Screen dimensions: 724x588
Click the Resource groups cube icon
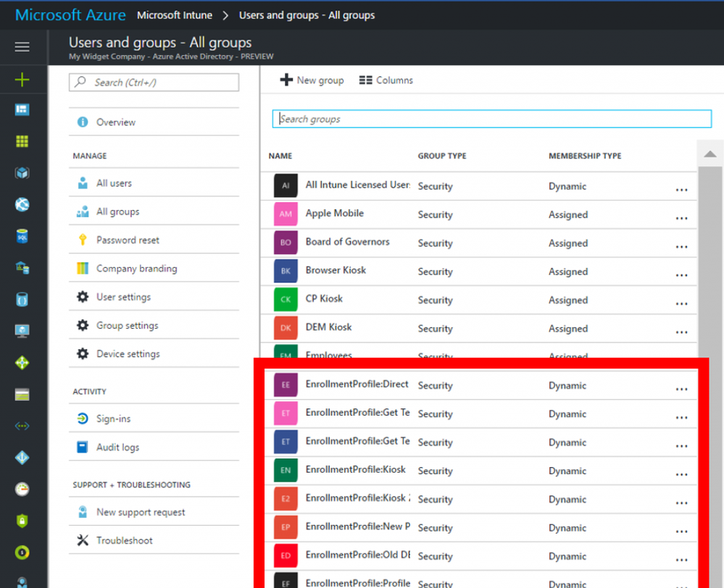(x=22, y=172)
